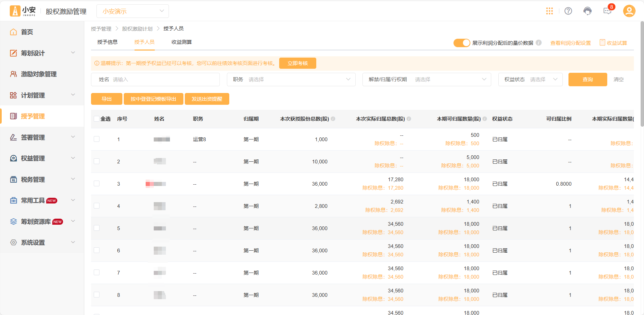Switch to the 授予人员 tab
Screen dimensions: 644x315
point(144,42)
